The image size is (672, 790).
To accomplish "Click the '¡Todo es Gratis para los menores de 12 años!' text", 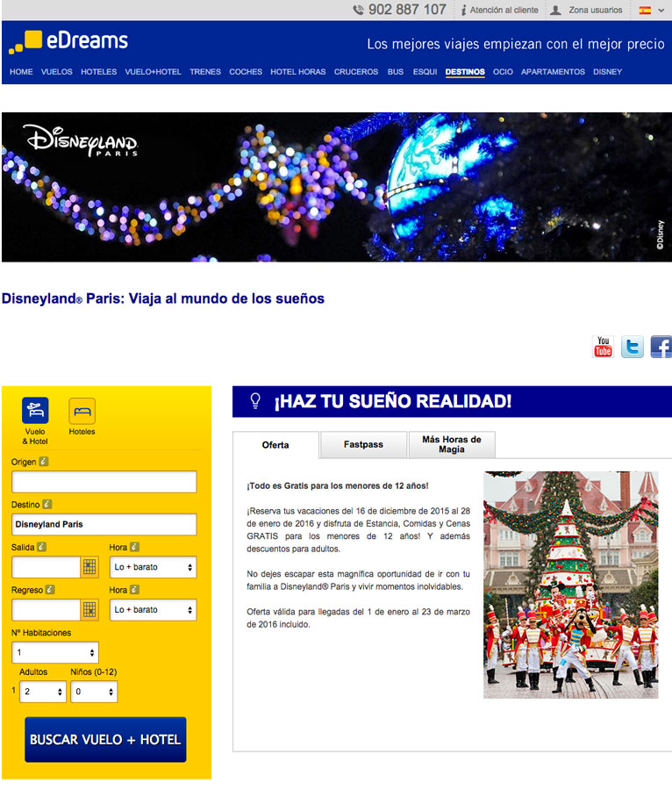I will click(338, 485).
